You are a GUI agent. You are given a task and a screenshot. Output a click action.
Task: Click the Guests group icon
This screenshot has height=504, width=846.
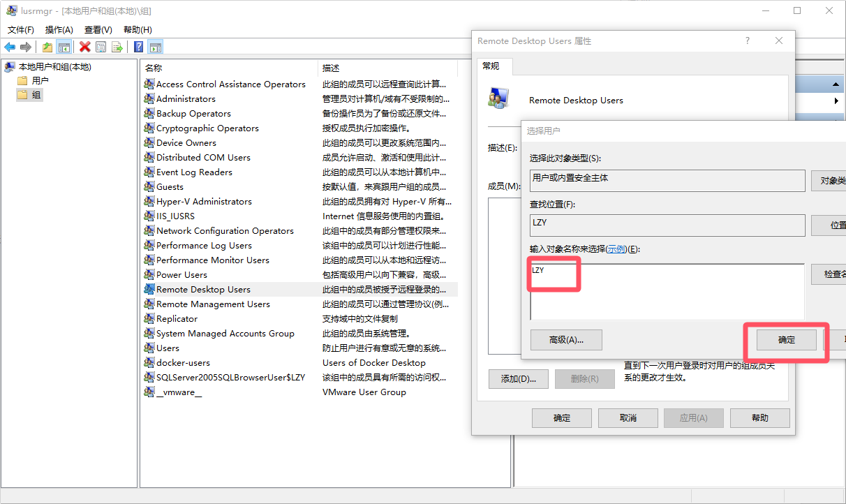(149, 187)
